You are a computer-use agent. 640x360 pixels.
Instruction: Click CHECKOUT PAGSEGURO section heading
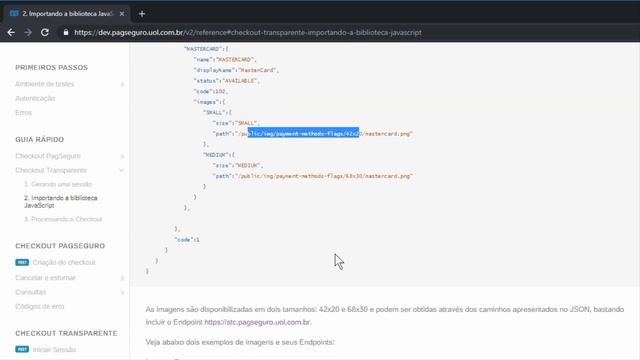point(60,246)
